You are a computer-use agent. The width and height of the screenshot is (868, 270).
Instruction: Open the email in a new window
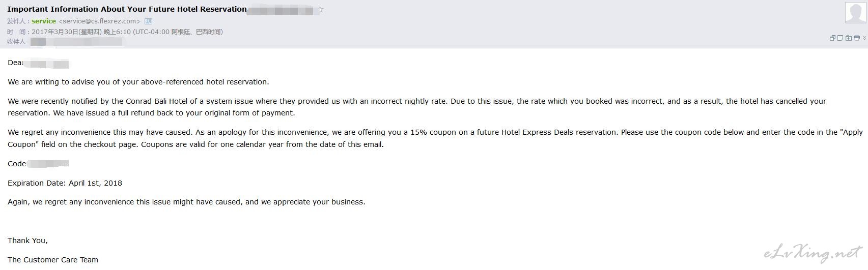click(x=832, y=38)
